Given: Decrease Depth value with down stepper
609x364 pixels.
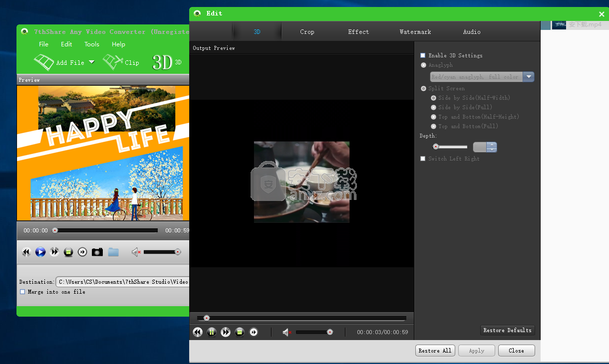Looking at the screenshot, I should click(492, 150).
